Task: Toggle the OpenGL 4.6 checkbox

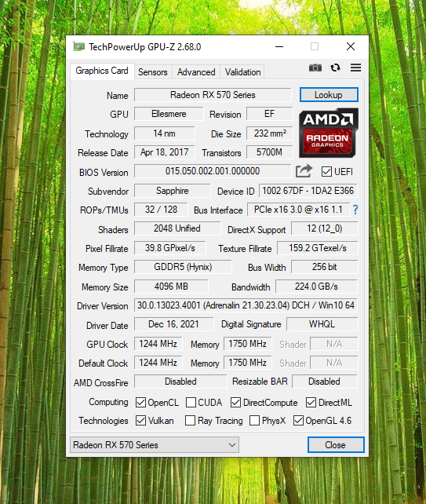Action: [x=298, y=421]
